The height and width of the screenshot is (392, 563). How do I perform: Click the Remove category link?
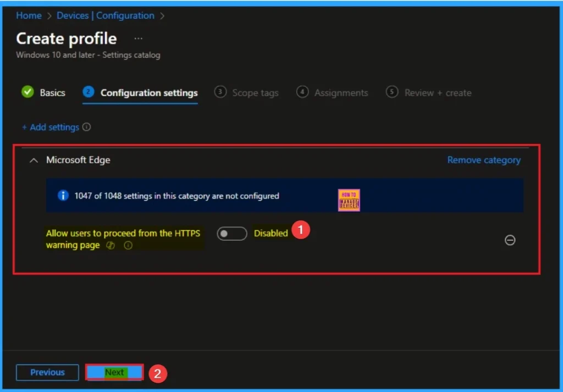484,160
